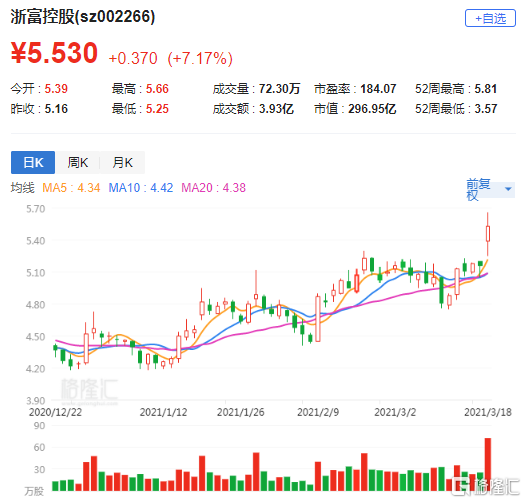Click the 成交量 value 72.30万
This screenshot has width=526, height=503.
coord(279,89)
